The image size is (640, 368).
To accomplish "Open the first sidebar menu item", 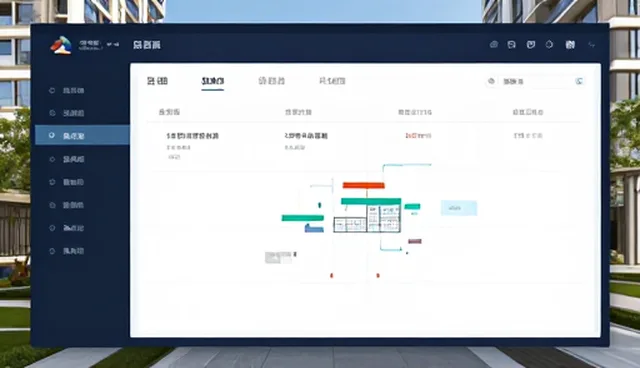I will pyautogui.click(x=73, y=90).
